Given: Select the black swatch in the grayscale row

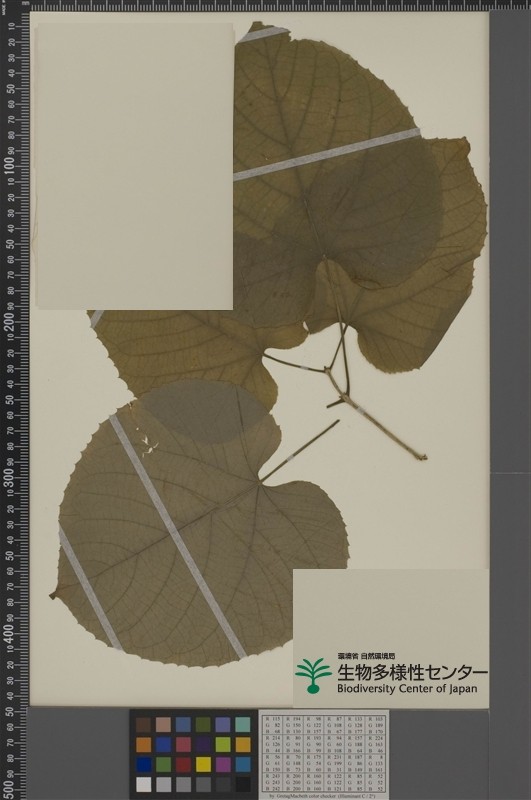Looking at the screenshot, I should point(243,784).
